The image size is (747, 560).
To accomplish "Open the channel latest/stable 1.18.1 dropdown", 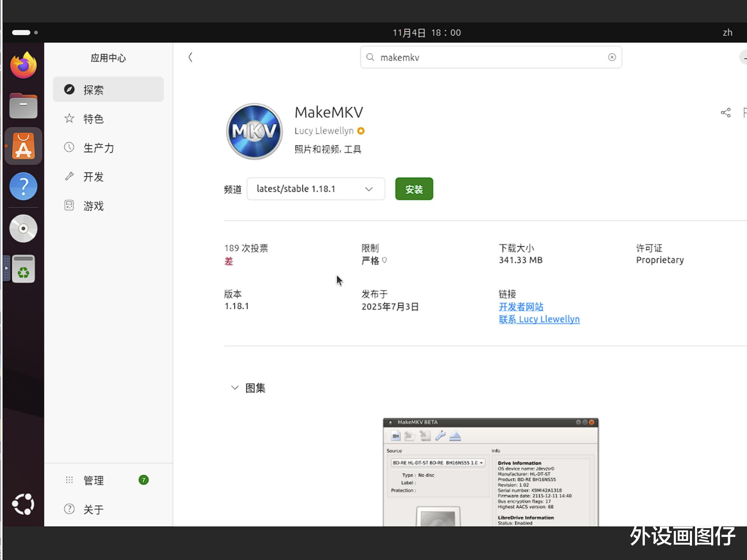I will [316, 189].
